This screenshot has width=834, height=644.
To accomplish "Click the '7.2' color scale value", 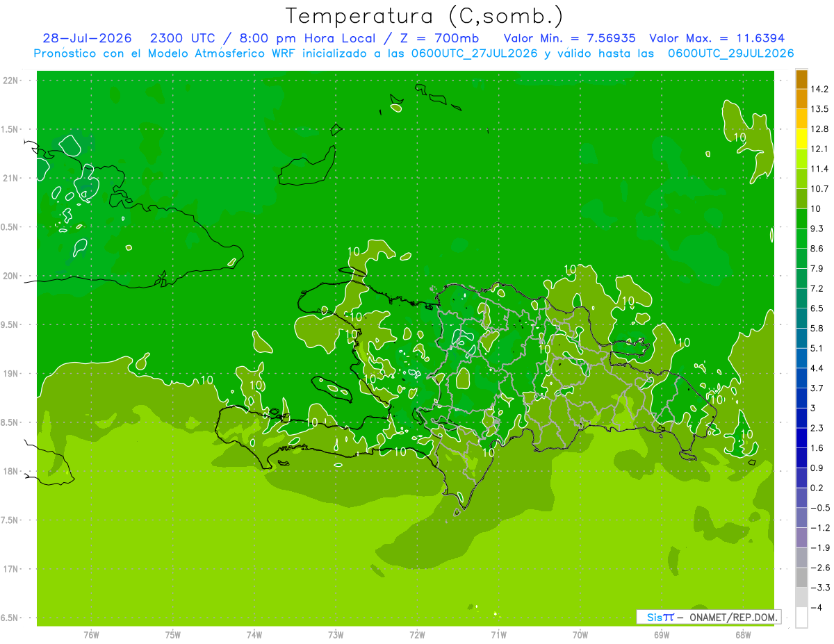I will pos(817,288).
